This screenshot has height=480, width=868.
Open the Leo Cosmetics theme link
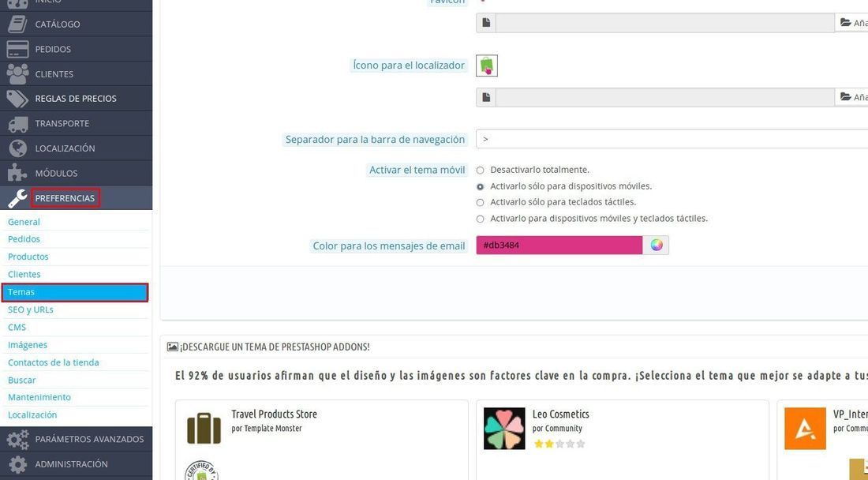pyautogui.click(x=561, y=414)
